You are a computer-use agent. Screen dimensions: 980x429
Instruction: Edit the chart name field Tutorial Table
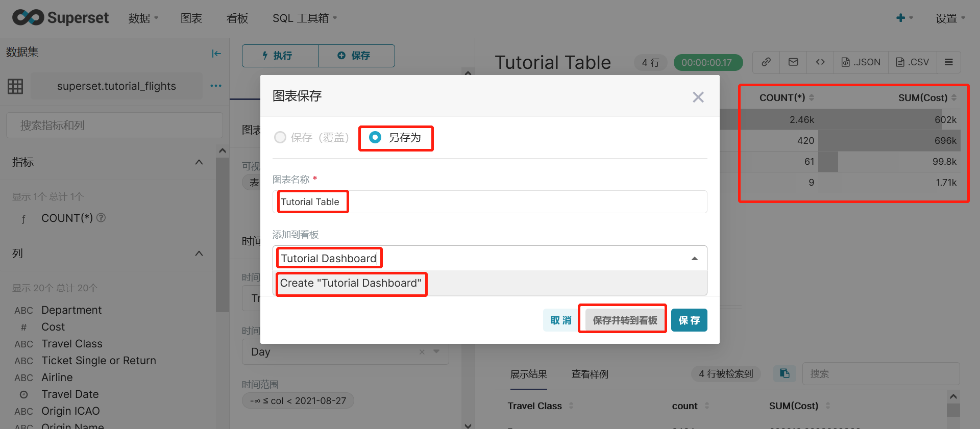pos(490,201)
